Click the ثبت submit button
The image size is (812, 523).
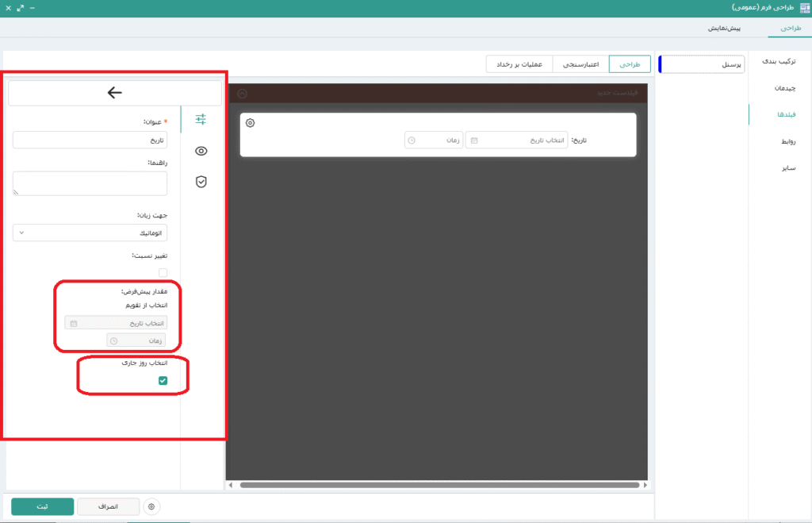click(x=43, y=506)
